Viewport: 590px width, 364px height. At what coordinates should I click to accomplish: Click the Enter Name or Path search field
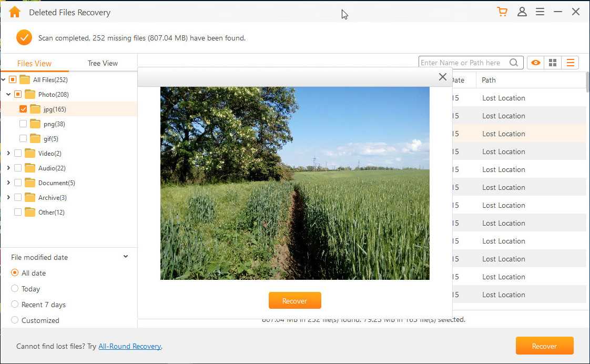tap(463, 63)
